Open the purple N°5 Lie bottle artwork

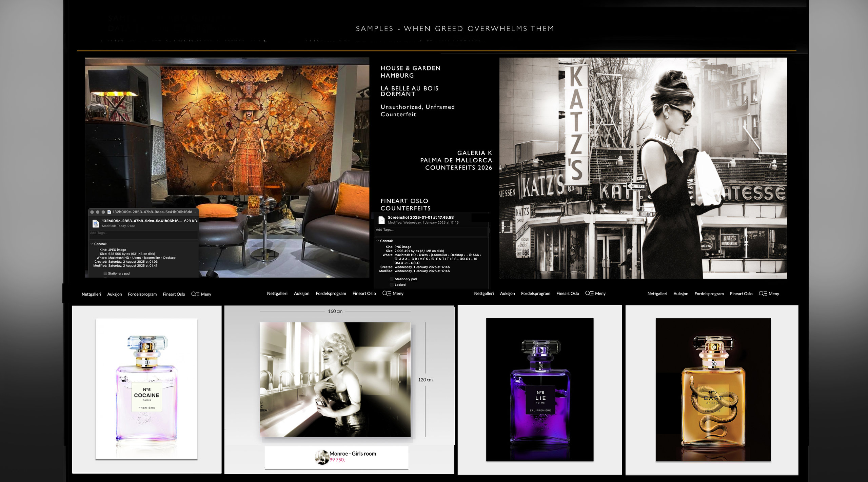(540, 389)
